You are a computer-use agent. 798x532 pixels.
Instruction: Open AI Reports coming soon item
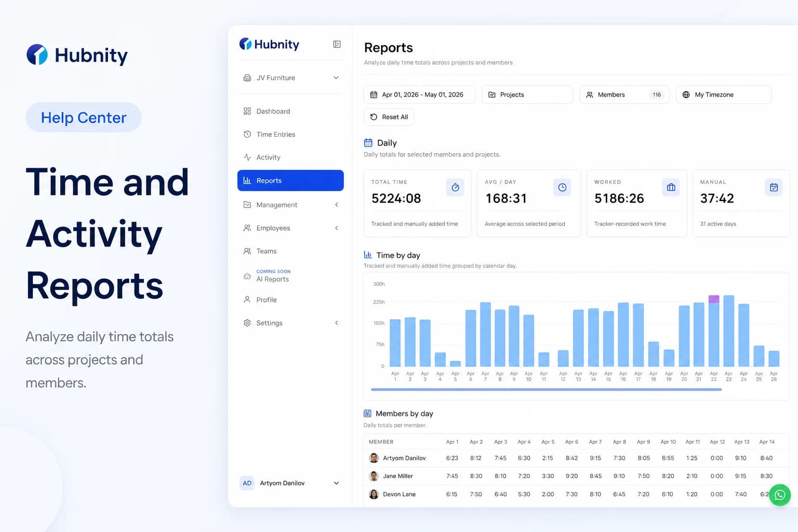point(290,276)
